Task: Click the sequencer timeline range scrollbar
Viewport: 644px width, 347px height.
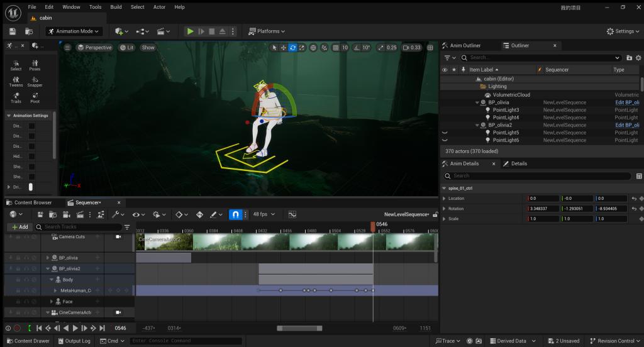Action: tap(299, 328)
